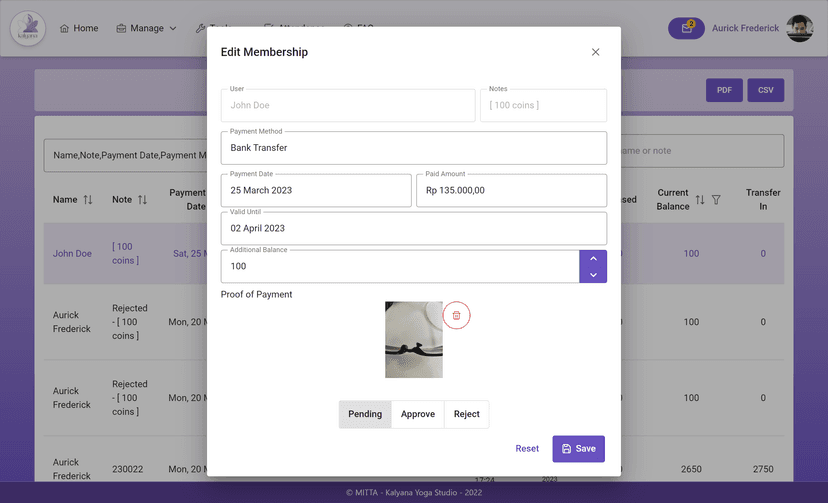Edit the Paid Amount field
Image resolution: width=828 pixels, height=503 pixels.
511,191
